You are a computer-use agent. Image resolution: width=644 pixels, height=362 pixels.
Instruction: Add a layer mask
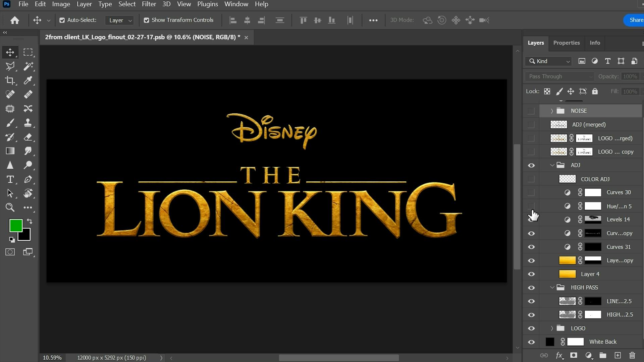click(x=574, y=355)
